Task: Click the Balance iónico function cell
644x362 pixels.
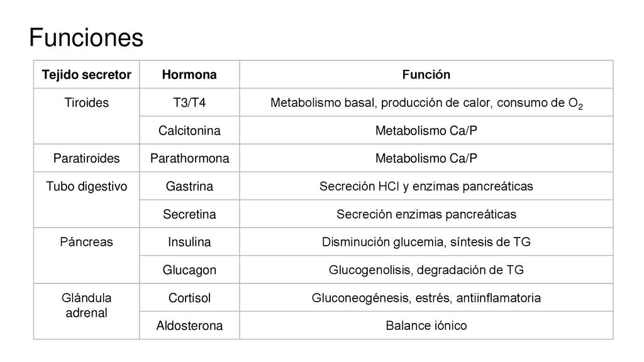Action: (426, 326)
